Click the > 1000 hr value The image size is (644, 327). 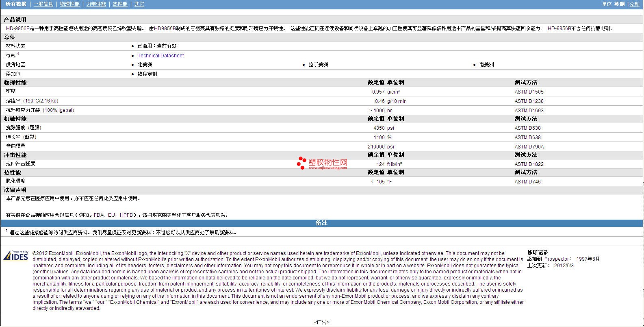click(380, 111)
